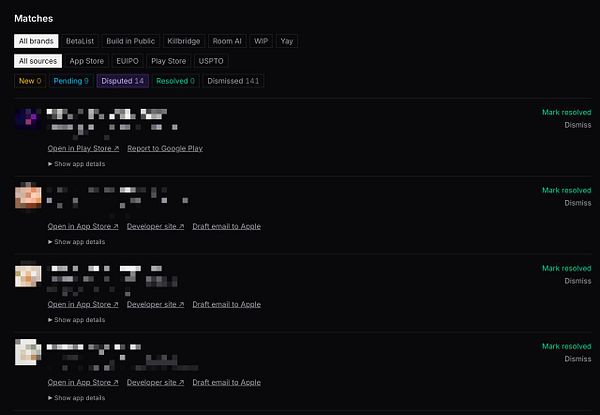The height and width of the screenshot is (415, 600).
Task: Select the fourth match's app icon
Action: 28,352
